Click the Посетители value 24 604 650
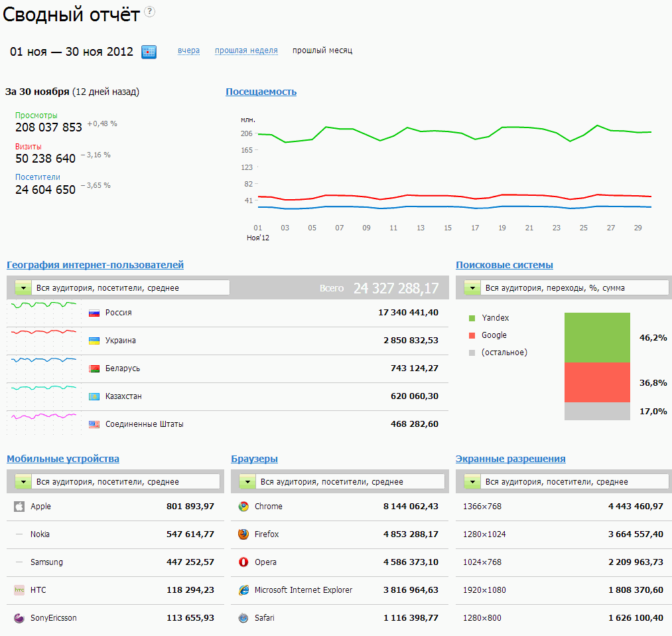 tap(45, 190)
